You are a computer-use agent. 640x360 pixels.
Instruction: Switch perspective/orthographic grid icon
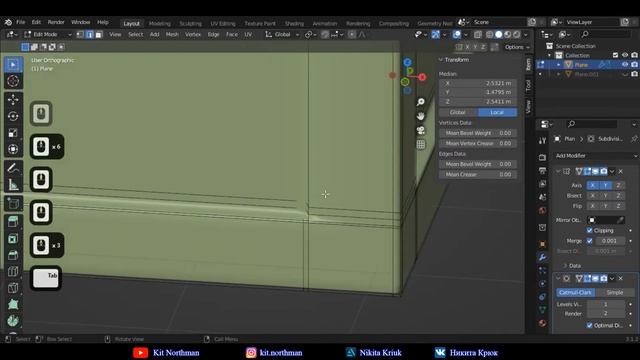[420, 144]
